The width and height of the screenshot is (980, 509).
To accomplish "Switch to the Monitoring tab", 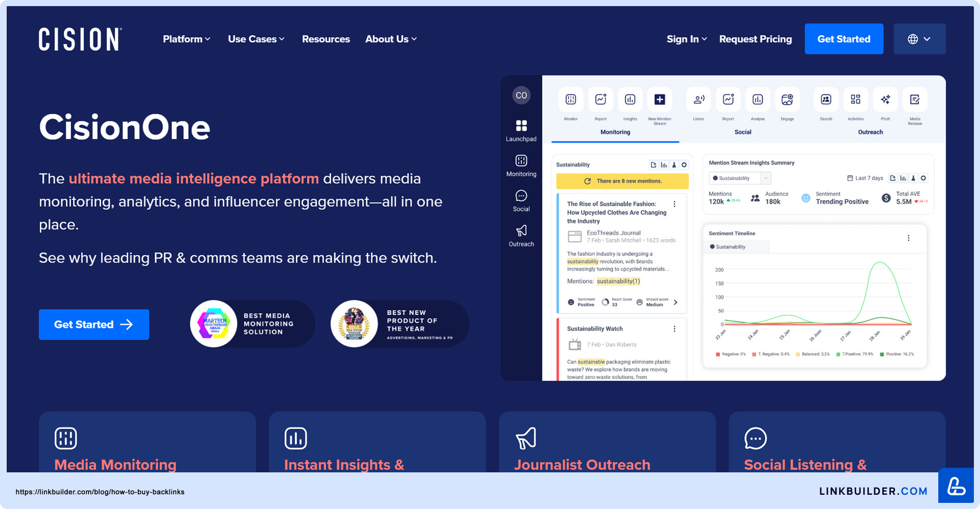I will 615,132.
